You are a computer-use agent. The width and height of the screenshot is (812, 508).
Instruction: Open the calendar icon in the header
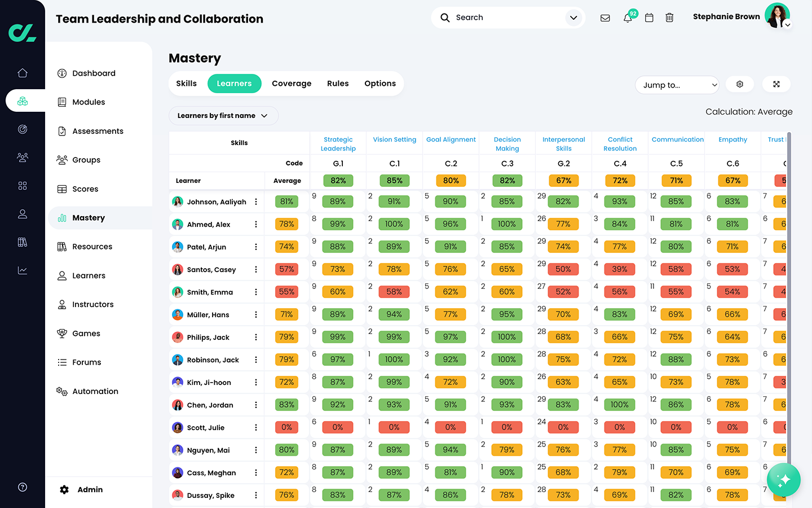tap(648, 17)
